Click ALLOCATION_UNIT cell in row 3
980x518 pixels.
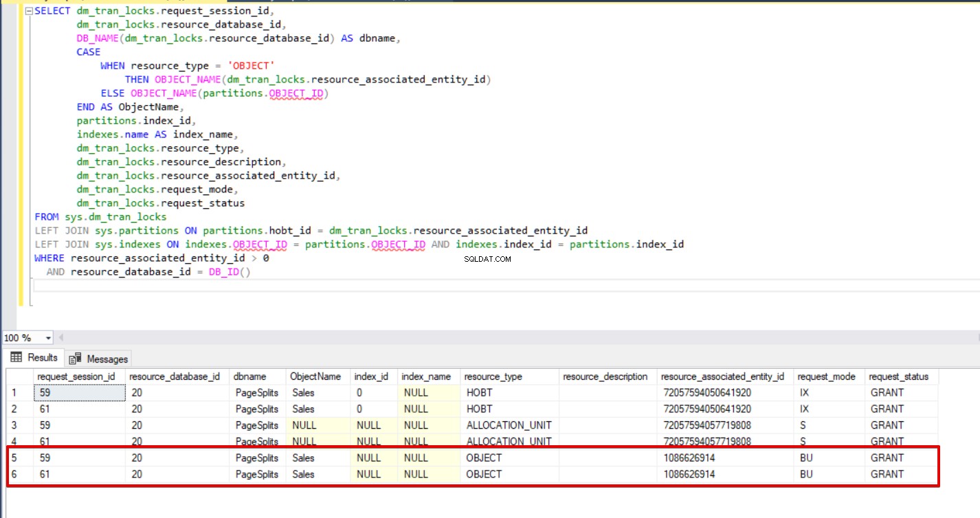[x=510, y=425]
